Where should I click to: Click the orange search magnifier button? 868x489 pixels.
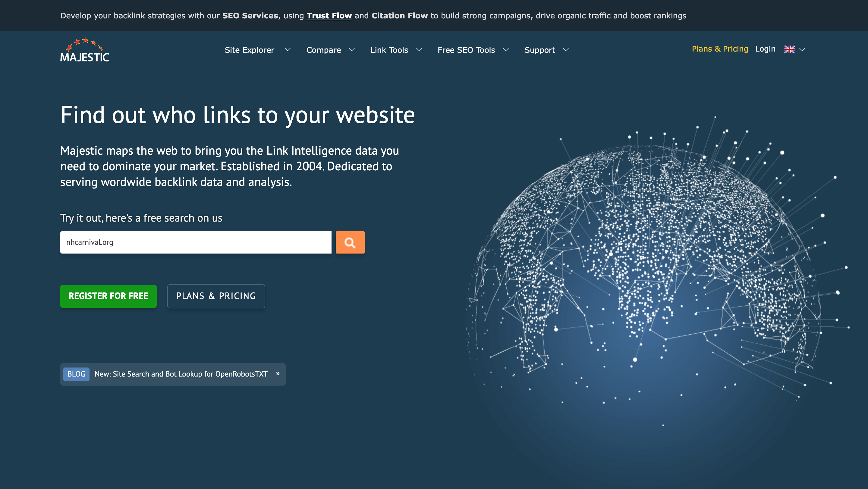tap(350, 242)
